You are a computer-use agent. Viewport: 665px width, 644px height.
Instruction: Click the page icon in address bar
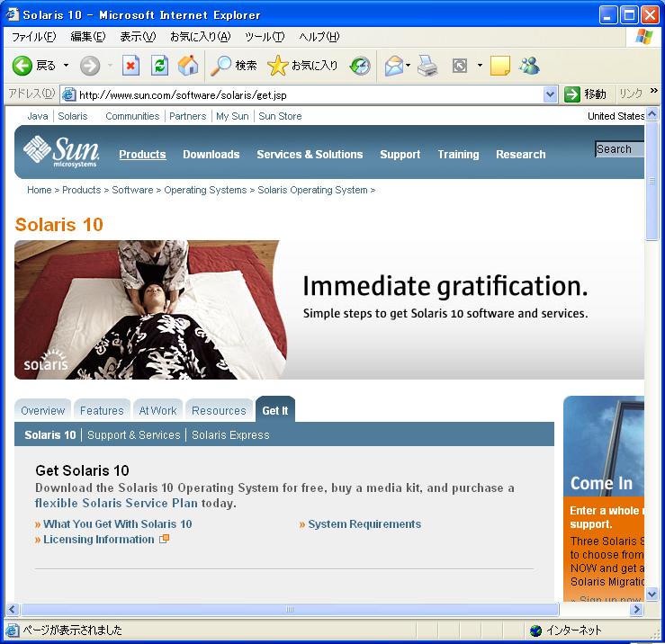click(x=68, y=94)
